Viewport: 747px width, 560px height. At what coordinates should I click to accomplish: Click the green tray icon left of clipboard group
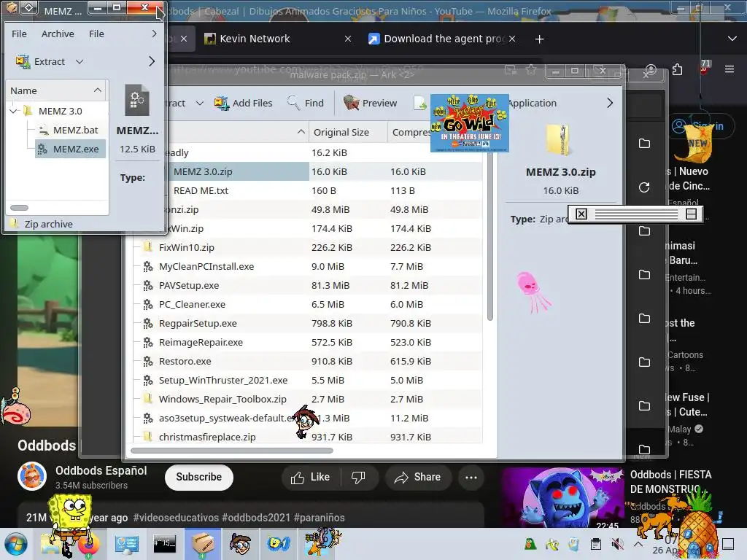pos(530,544)
